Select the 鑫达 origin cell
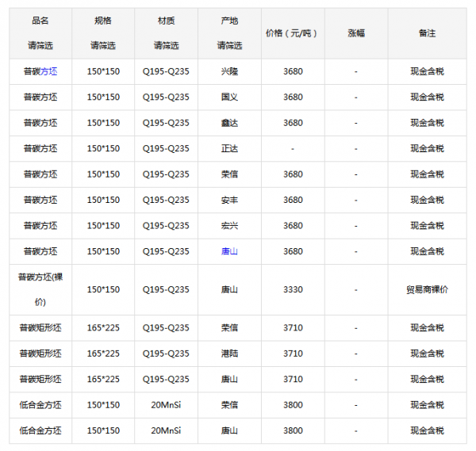This screenshot has width=476, height=451. point(229,123)
